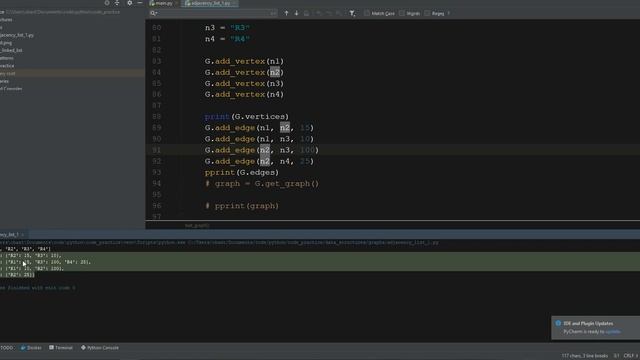Open the TODO tool window
Screen dimensions: 640x360
[x=7, y=348]
